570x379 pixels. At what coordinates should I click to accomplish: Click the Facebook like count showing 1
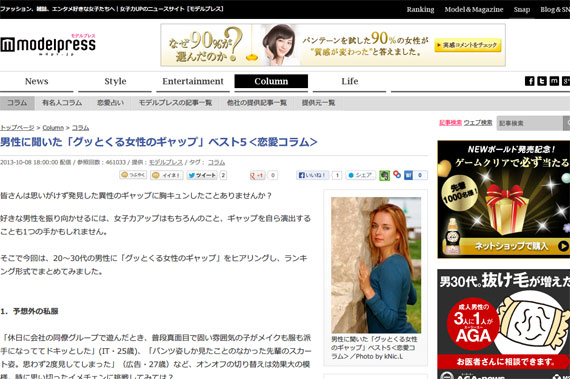tap(337, 175)
